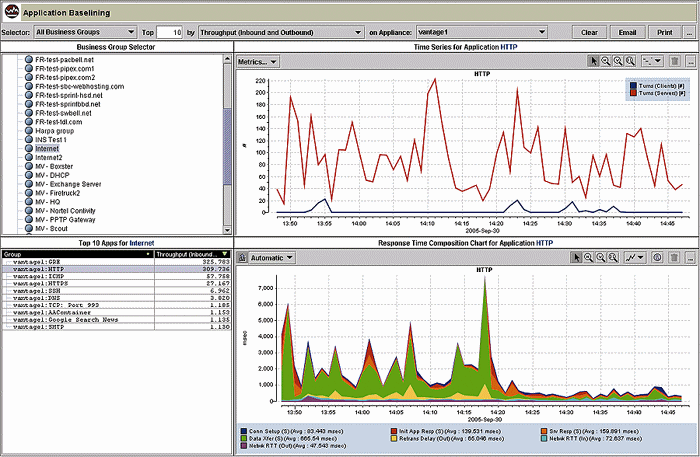
Task: Click Data Xfer legend color swatch
Action: coord(243,439)
